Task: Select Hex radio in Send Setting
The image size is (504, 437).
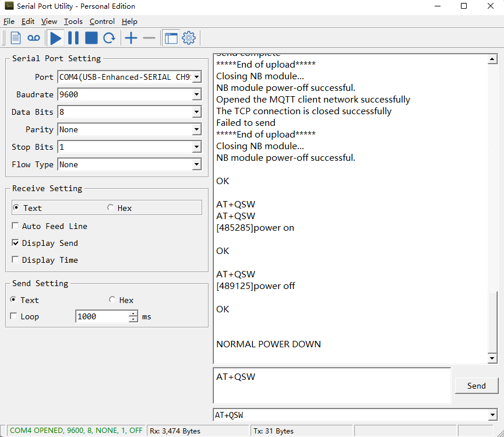Action: point(112,299)
